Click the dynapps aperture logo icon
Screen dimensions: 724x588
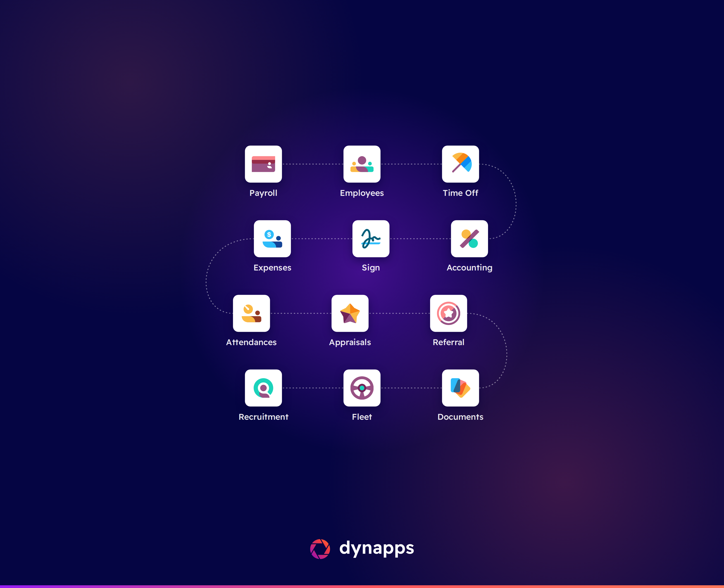[x=320, y=549]
